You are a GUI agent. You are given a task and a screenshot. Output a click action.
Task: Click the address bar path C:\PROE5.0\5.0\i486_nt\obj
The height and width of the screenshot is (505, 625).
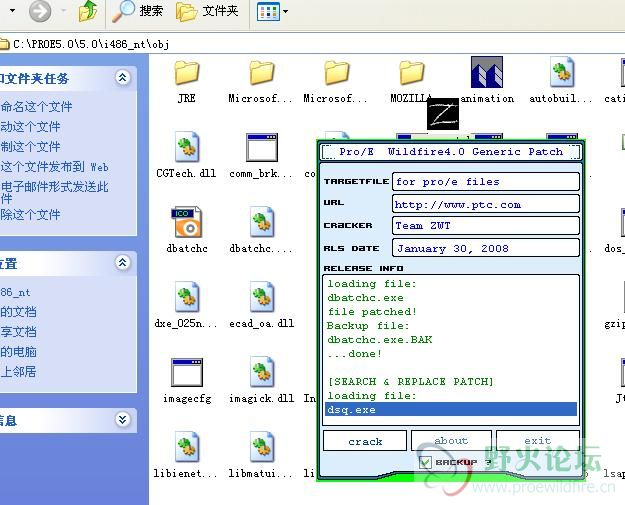(91, 44)
